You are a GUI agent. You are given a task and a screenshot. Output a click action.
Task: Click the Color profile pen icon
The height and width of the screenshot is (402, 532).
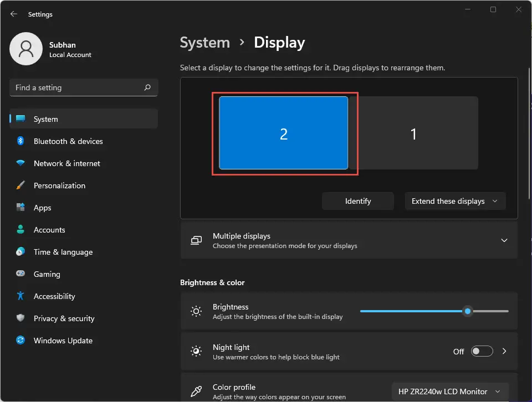coord(196,391)
